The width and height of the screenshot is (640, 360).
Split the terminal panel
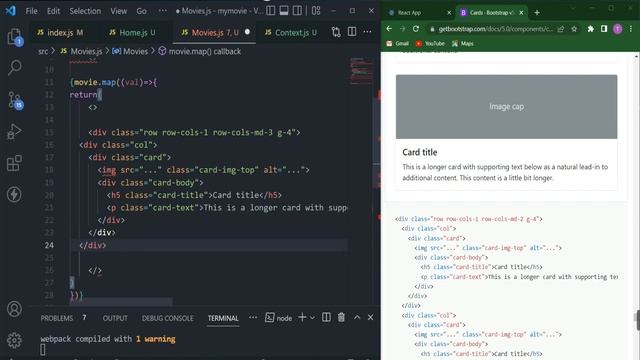pos(326,317)
